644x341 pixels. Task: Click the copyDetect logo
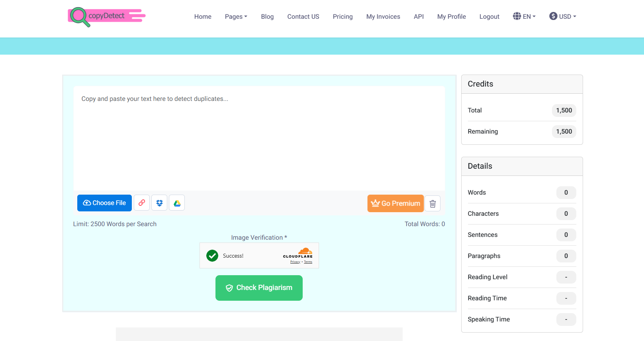107,17
